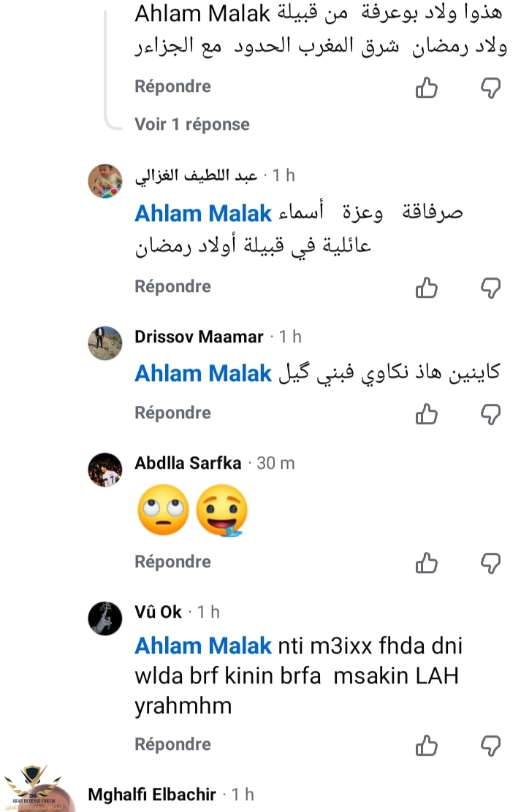Like Abdlla Sarfka's emoji comment

pos(426,563)
